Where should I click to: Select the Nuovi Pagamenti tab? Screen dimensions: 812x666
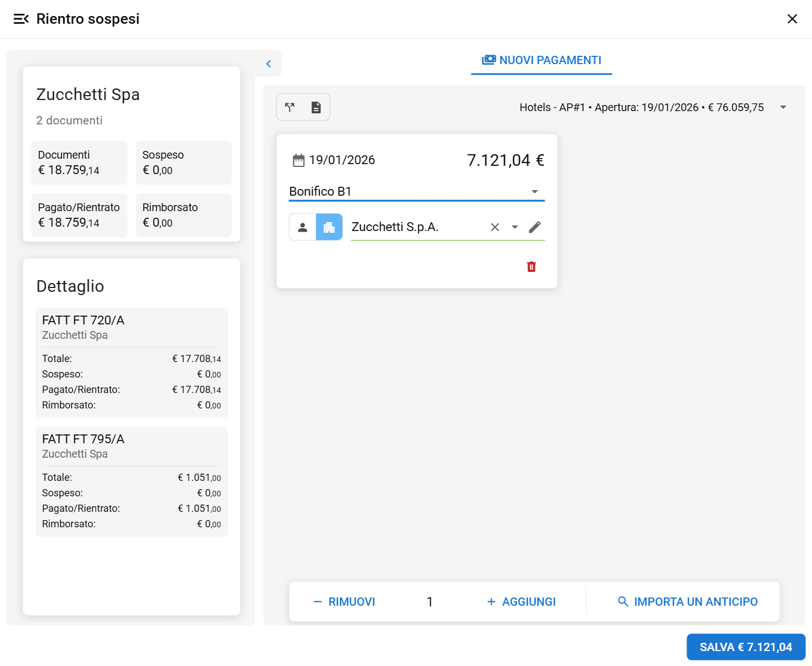coord(542,60)
